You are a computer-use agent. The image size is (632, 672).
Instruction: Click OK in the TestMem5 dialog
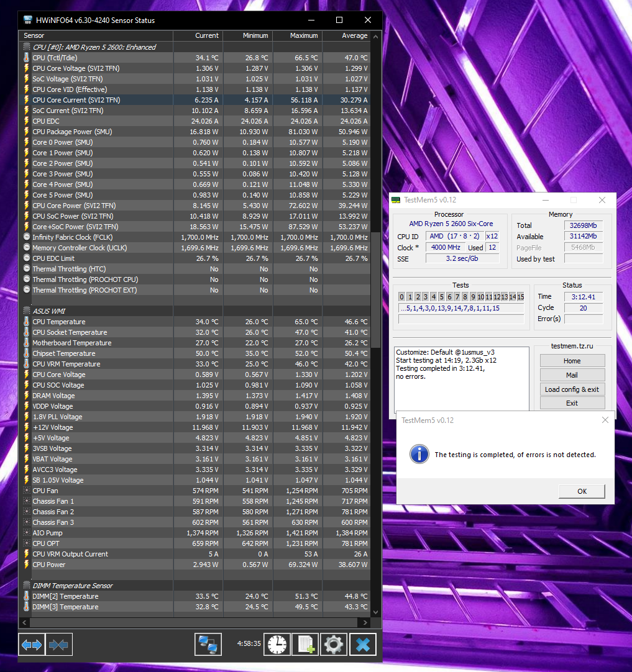[582, 491]
